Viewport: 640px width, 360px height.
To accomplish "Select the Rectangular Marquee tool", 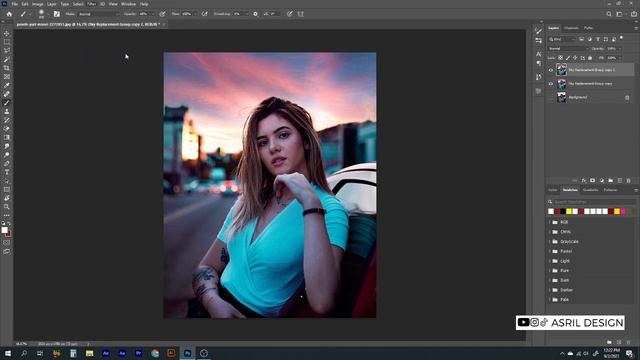I will 7,42.
